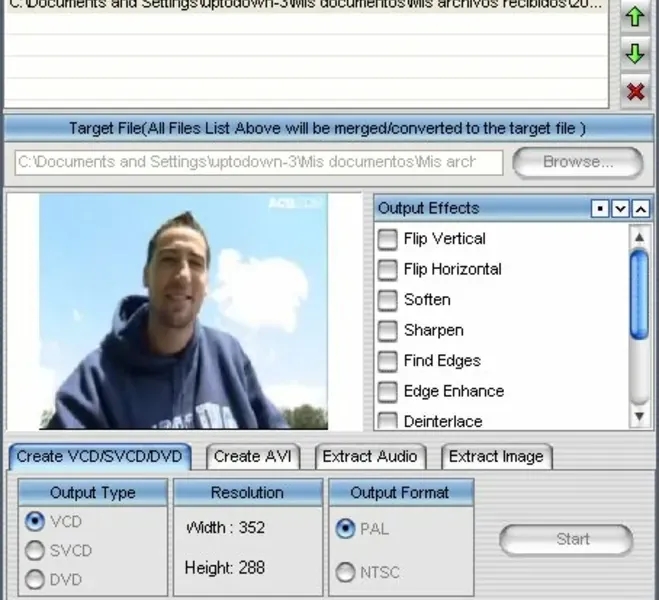Image resolution: width=659 pixels, height=600 pixels.
Task: Tick the Sharpen checkbox
Action: point(387,331)
